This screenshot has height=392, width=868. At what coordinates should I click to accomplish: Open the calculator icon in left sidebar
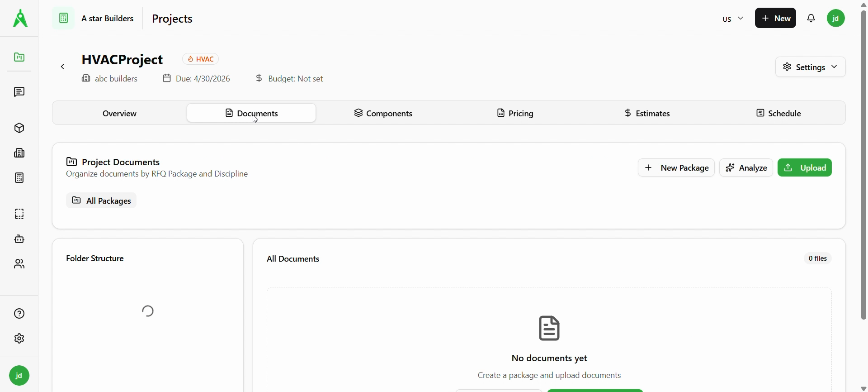pos(19,178)
